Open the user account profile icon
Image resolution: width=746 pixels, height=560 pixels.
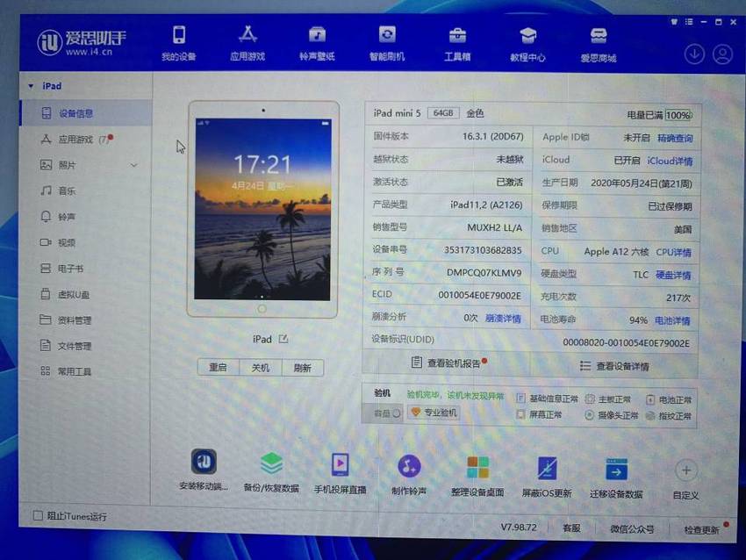[722, 54]
